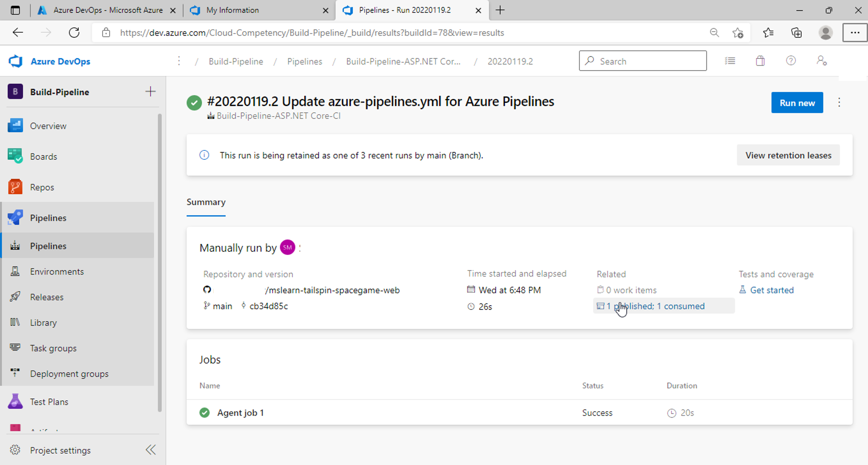Click the 20220119.2 breadcrumb

click(x=510, y=61)
